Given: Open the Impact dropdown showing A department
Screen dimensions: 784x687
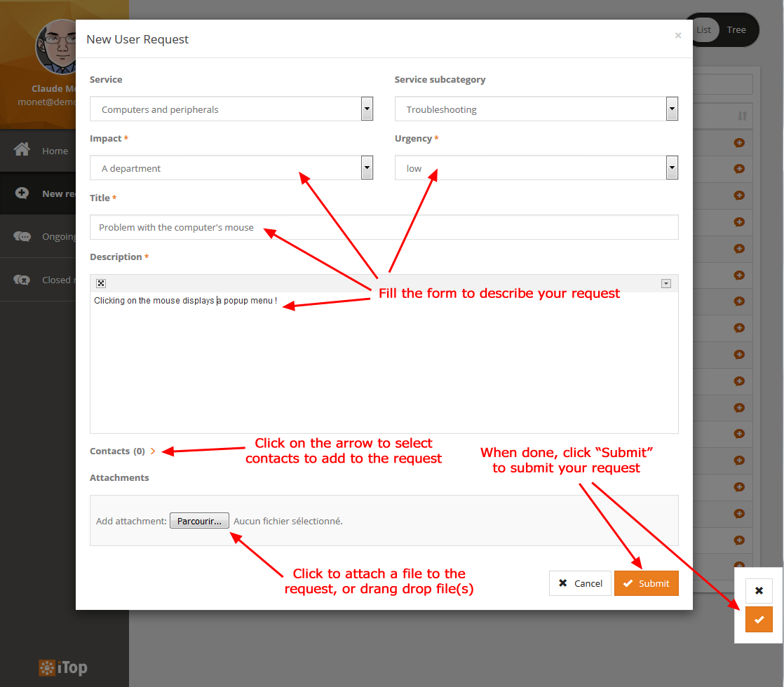Looking at the screenshot, I should (x=366, y=168).
